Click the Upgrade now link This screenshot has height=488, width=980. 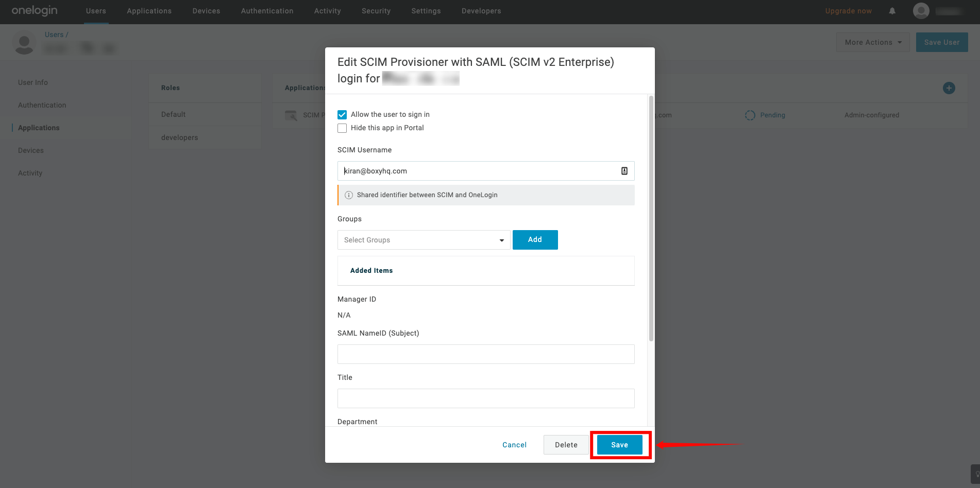point(849,11)
